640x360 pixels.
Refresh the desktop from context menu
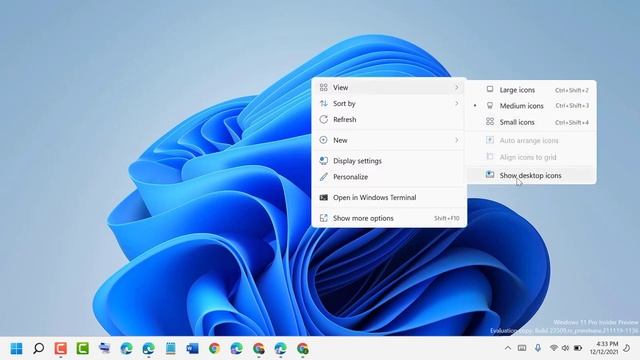(x=389, y=120)
